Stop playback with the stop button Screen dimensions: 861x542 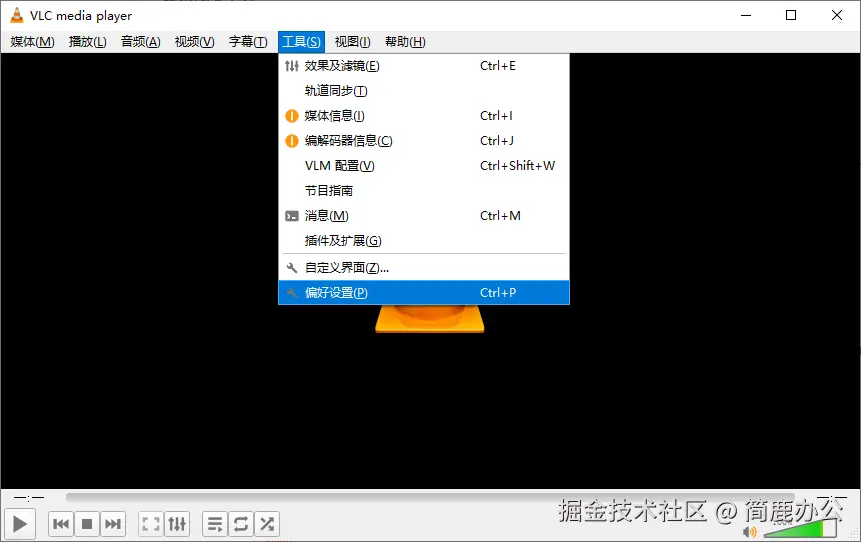[87, 524]
